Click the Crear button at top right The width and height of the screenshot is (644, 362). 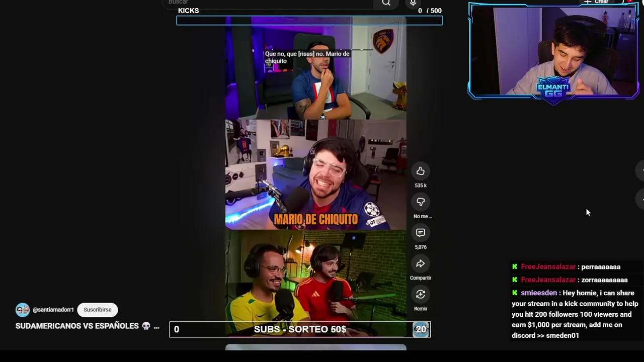tap(596, 2)
